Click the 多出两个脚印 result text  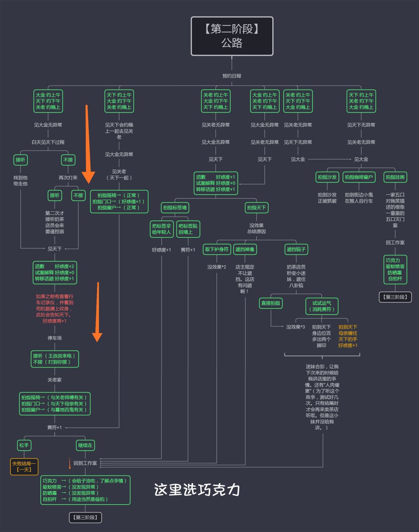pos(322,336)
